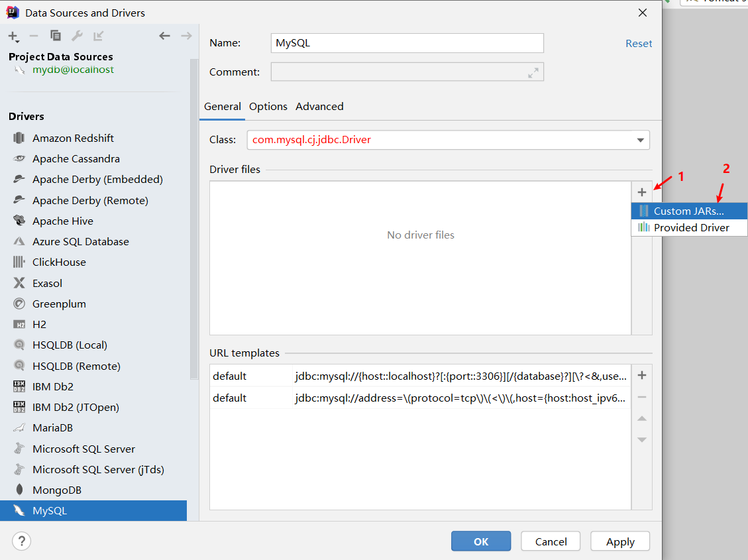Click the duplicate data source icon

click(56, 36)
